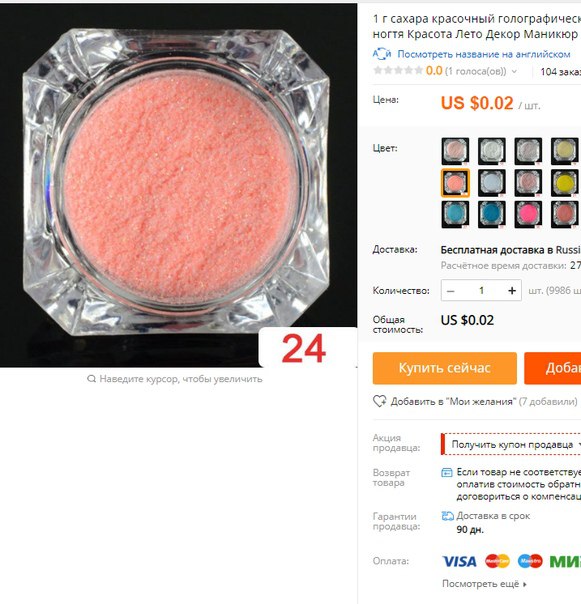Click the delivery-on-time guarantee icon
Viewport: 581px width, 604px height.
pyautogui.click(x=447, y=516)
